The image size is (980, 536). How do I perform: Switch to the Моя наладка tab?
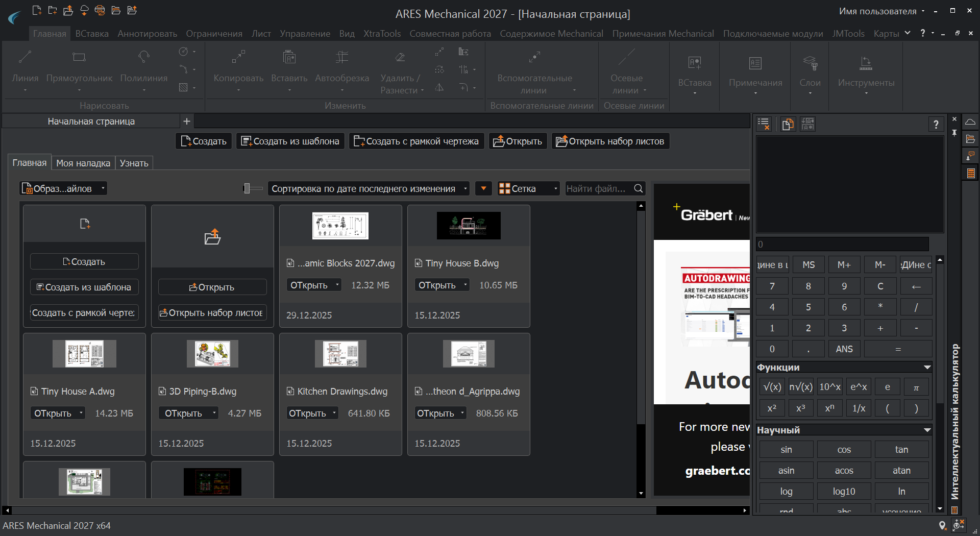[x=83, y=163]
